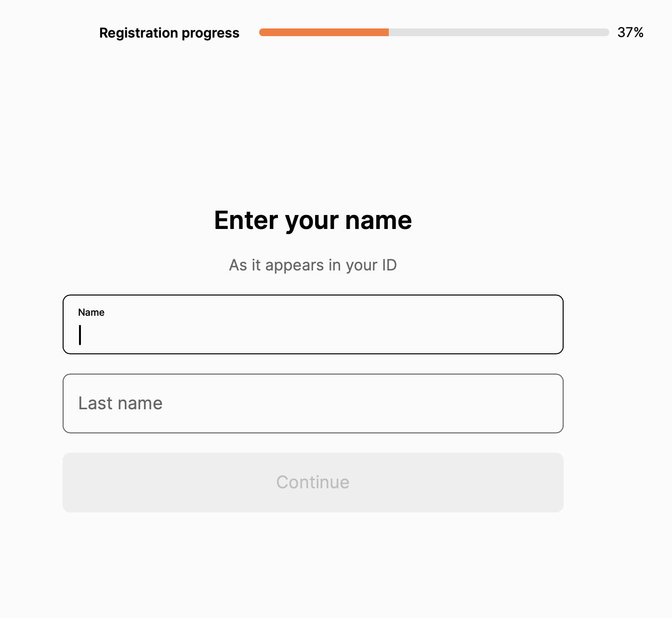Click the As it appears in your ID subtitle
This screenshot has width=672, height=618.
313,265
